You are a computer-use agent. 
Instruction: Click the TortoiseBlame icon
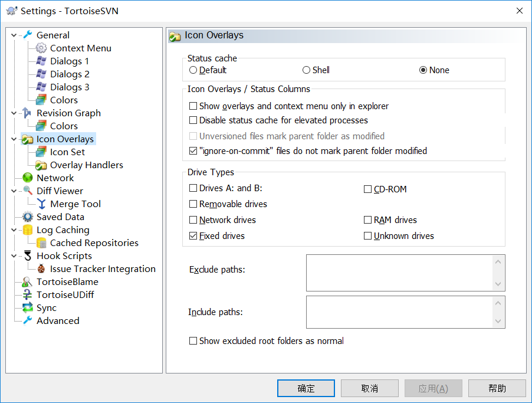(28, 281)
